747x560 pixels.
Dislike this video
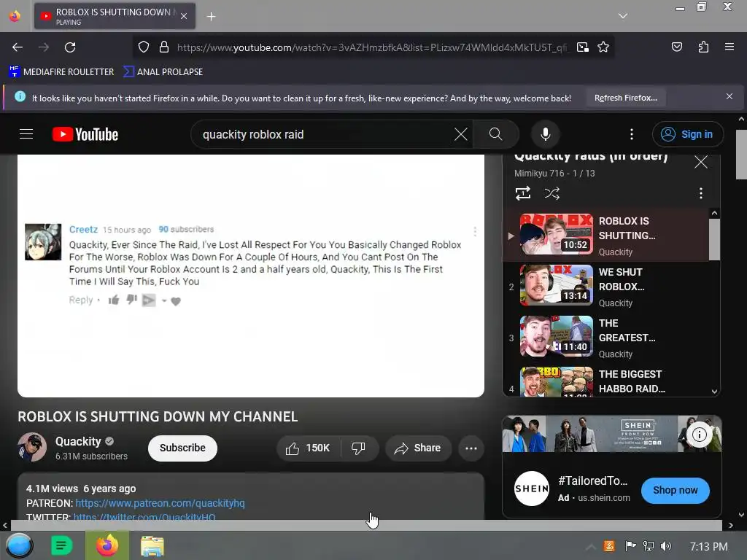click(x=358, y=448)
